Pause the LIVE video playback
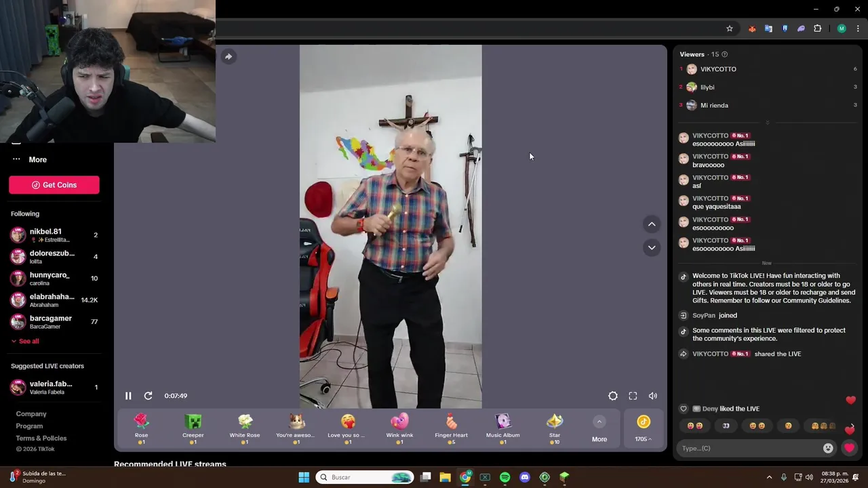This screenshot has width=868, height=488. tap(128, 396)
